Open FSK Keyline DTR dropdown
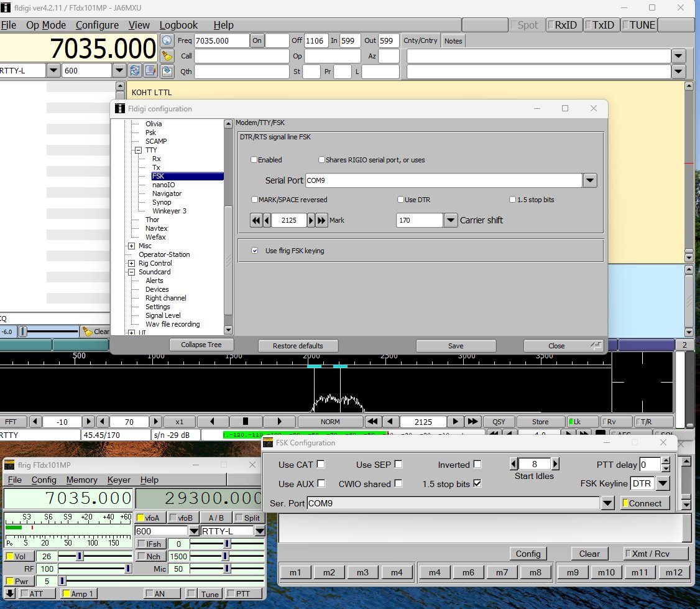 click(x=663, y=483)
